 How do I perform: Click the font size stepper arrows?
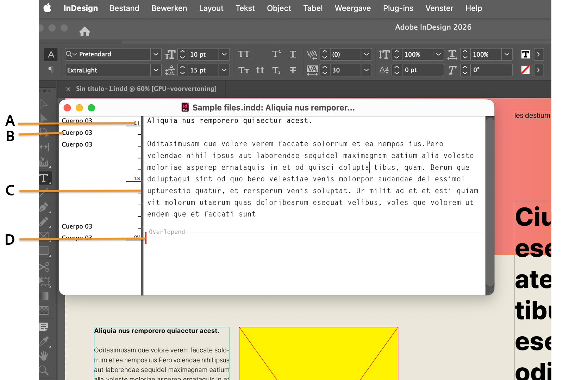click(182, 54)
